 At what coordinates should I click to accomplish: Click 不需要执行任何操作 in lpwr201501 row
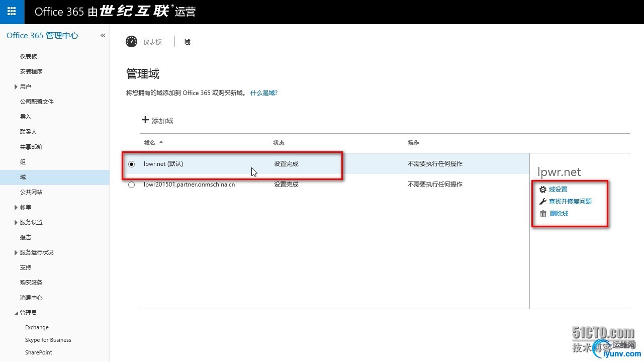435,185
